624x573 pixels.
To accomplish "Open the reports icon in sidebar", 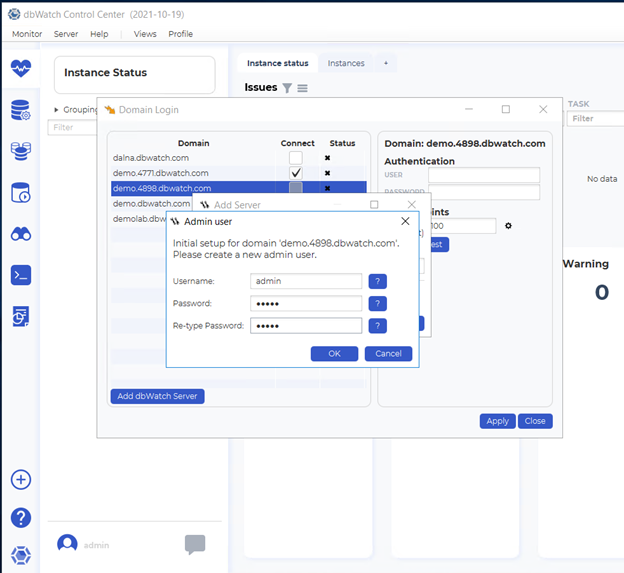I will [21, 316].
